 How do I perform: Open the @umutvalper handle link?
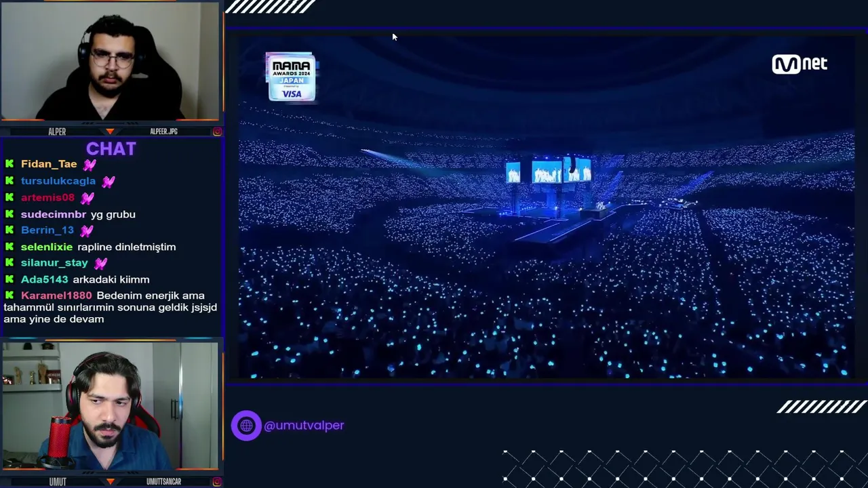point(304,426)
